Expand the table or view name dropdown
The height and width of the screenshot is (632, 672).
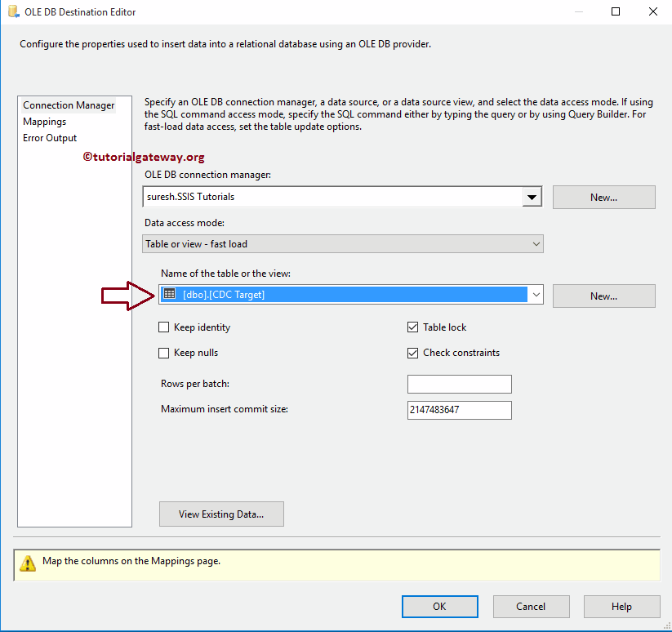[536, 295]
